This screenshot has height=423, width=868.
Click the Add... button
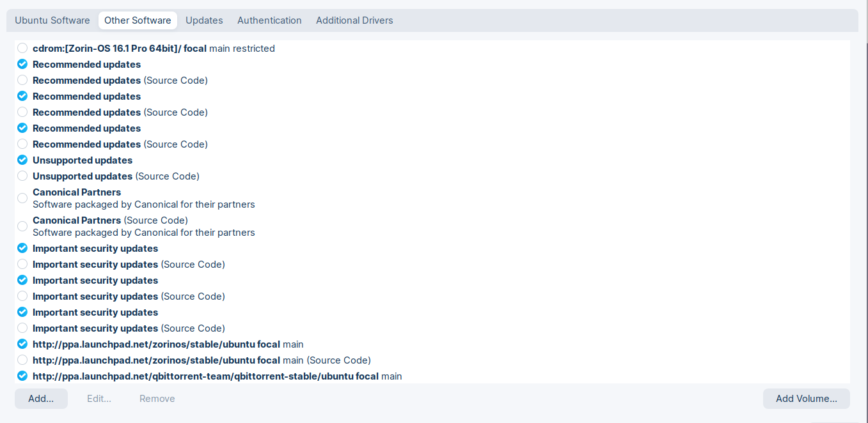tap(41, 399)
